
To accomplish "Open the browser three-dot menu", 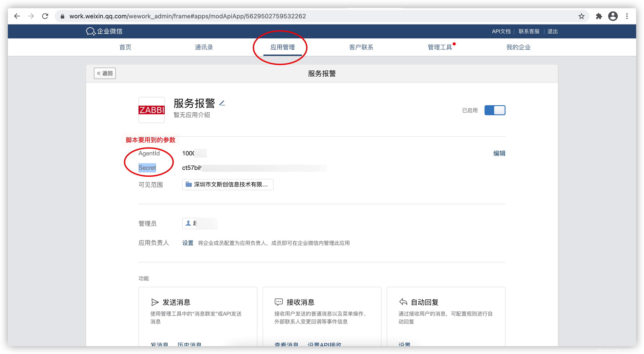I will click(x=627, y=16).
